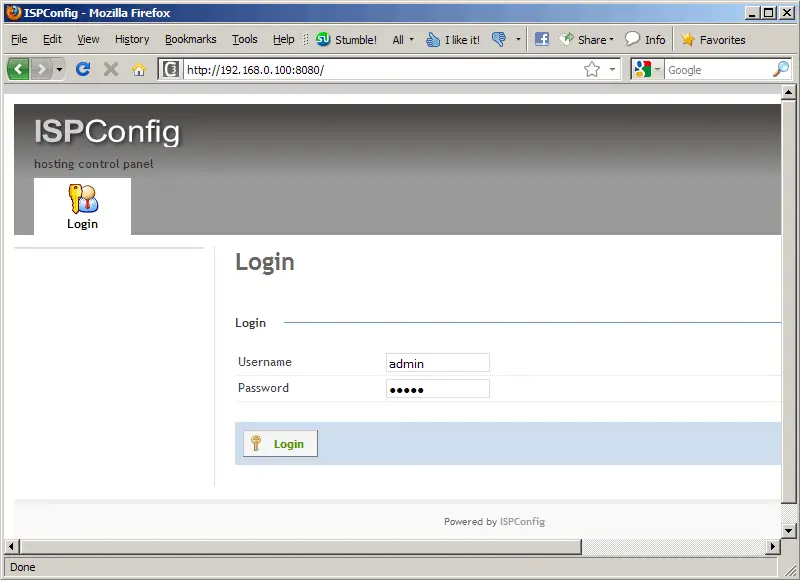Image resolution: width=800 pixels, height=580 pixels.
Task: Click the Stop loading X icon
Action: pos(111,69)
